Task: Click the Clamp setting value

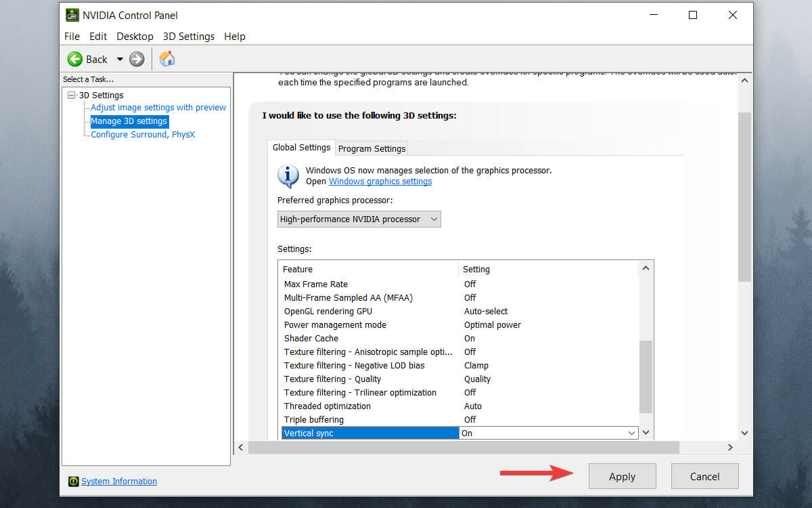Action: [476, 366]
